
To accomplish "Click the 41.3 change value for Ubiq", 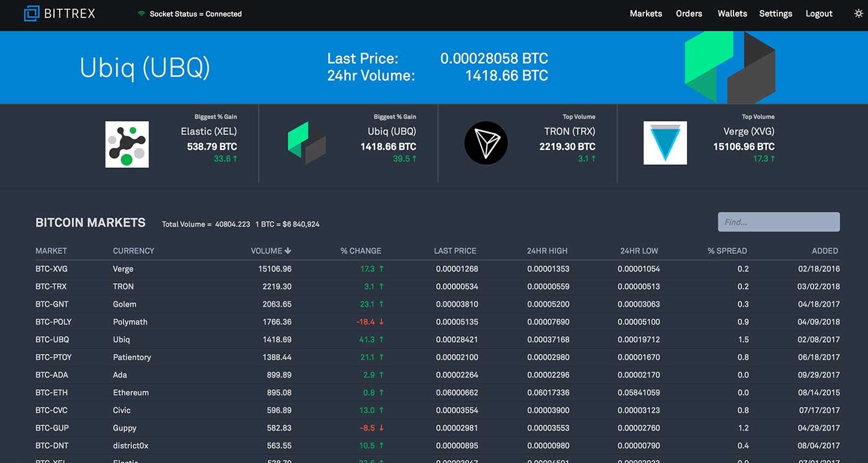I will point(367,340).
